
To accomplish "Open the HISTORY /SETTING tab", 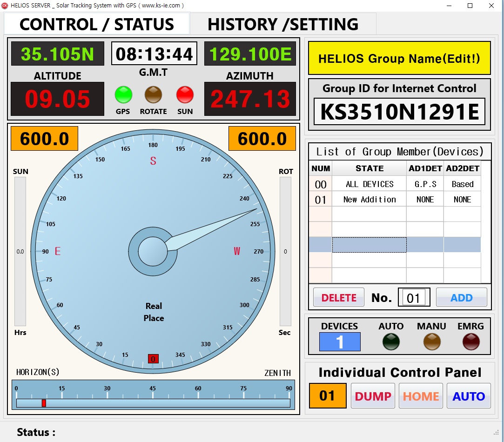I will (283, 24).
